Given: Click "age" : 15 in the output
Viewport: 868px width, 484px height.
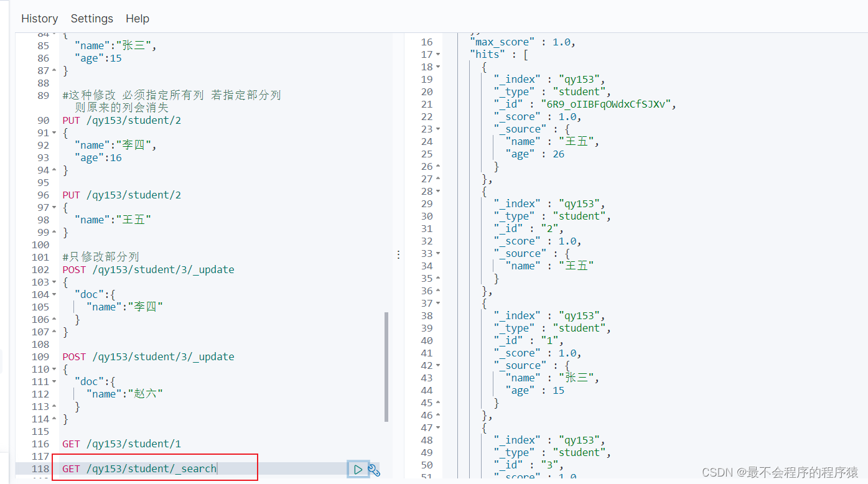Looking at the screenshot, I should pos(535,390).
